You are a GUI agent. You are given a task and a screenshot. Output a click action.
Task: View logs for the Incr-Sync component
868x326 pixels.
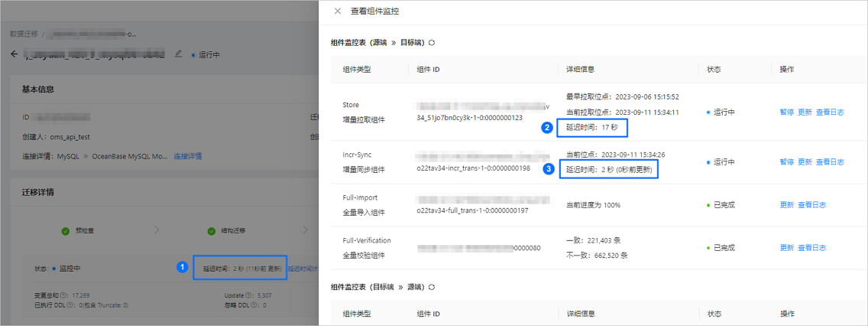[x=830, y=162]
